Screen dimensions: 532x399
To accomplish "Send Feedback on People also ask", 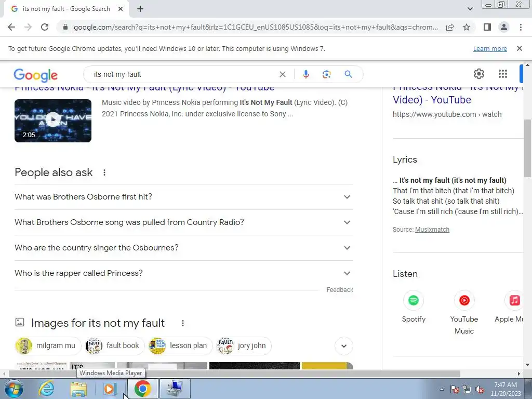I will click(x=340, y=290).
